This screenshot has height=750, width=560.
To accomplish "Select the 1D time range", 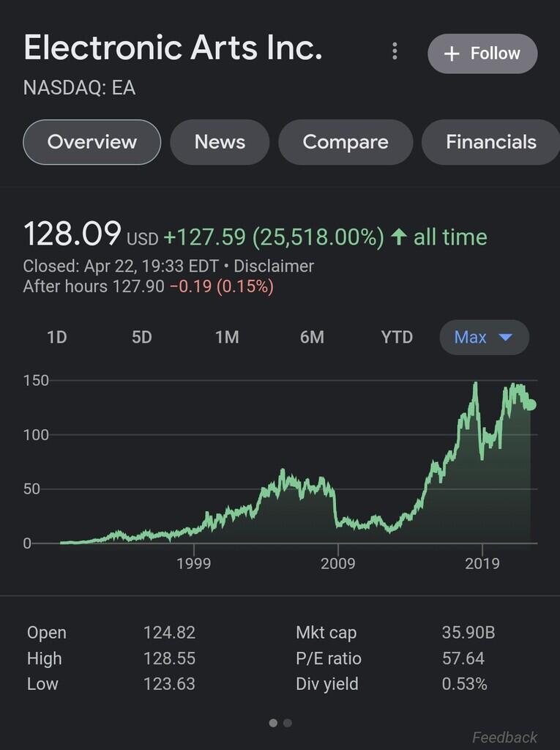I will tap(56, 338).
